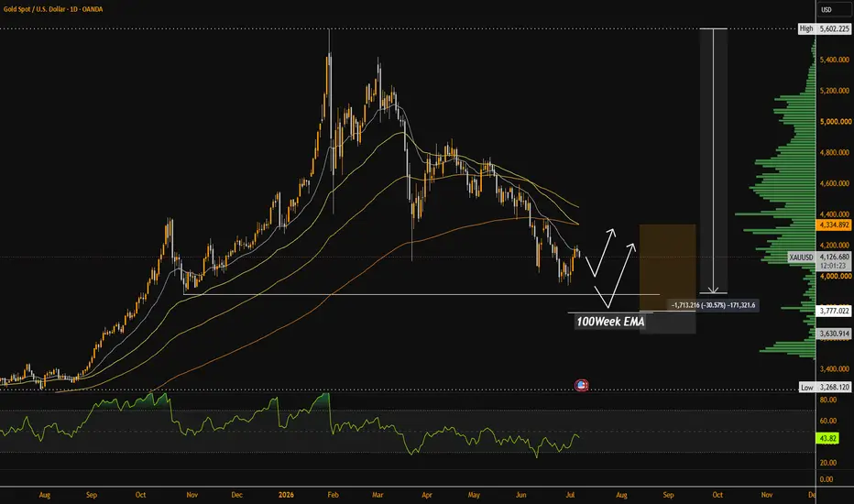Click the Gold Spot / U.S. Dollar title

(53, 9)
